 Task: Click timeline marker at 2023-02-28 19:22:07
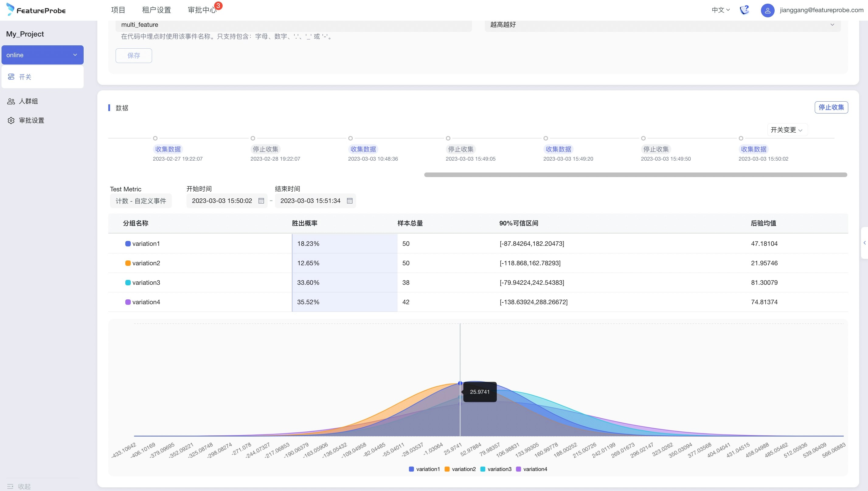[x=253, y=138]
